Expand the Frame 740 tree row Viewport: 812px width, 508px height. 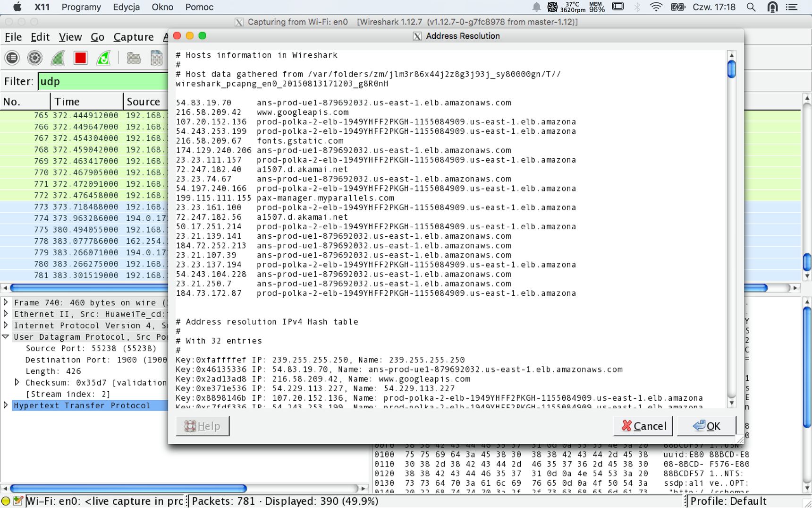[x=6, y=302]
